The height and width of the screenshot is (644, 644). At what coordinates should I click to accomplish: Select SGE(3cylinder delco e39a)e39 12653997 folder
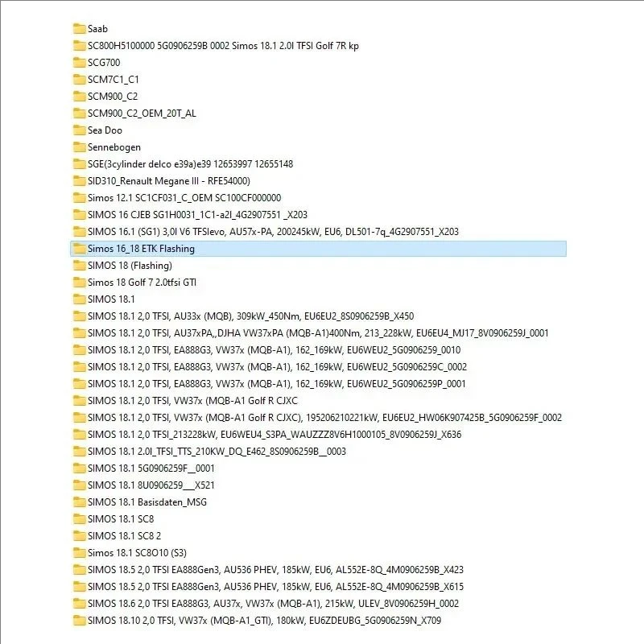191,164
